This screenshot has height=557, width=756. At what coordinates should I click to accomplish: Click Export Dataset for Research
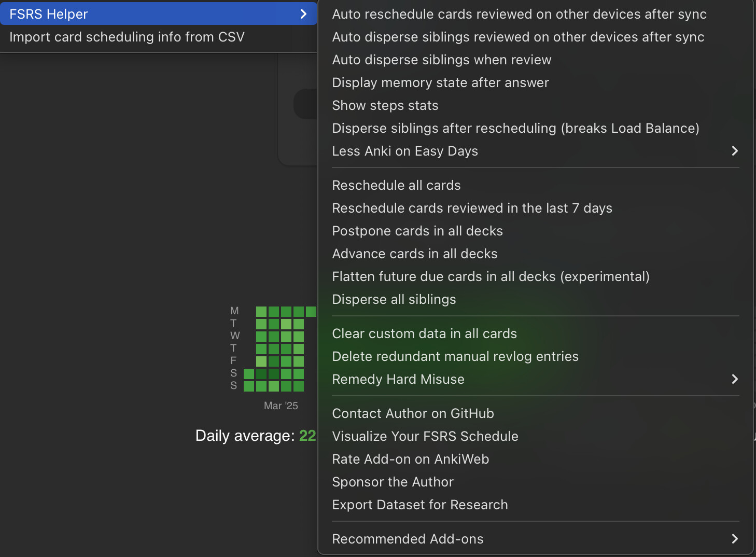535,505
